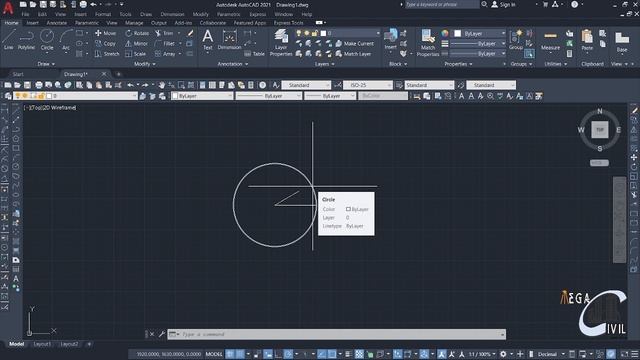Viewport: 640px width, 360px height.
Task: Click the Move command
Action: [106, 33]
